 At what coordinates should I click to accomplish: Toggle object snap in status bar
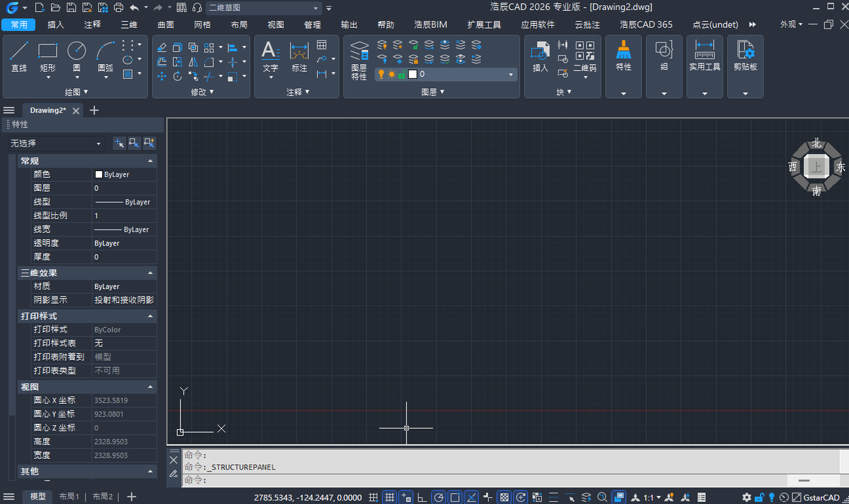click(455, 497)
